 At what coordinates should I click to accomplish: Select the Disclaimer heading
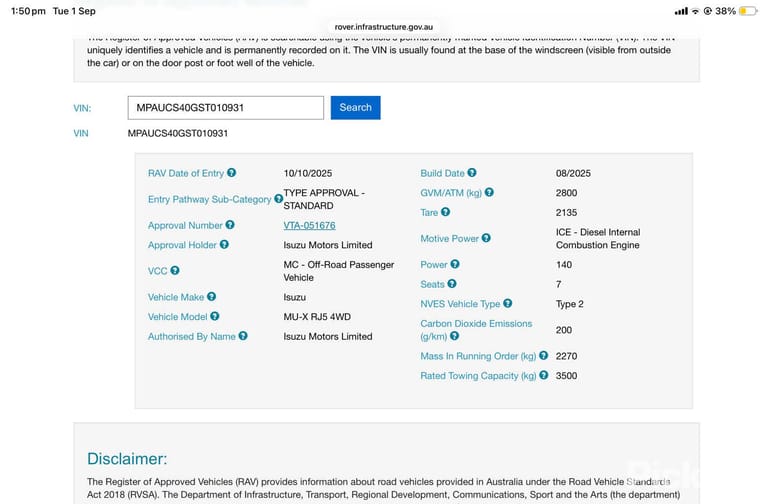(x=127, y=458)
